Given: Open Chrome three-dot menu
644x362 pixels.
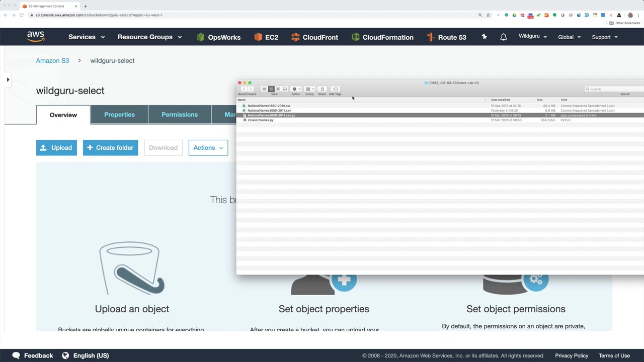Looking at the screenshot, I should 638,15.
